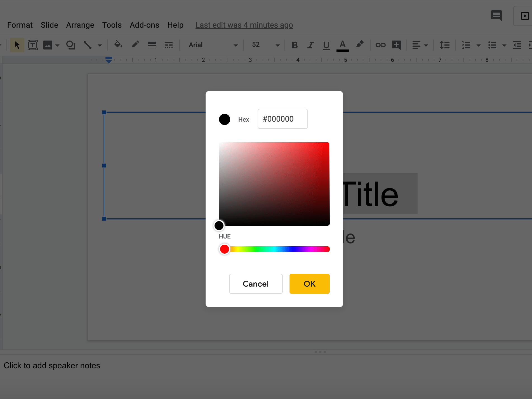532x399 pixels.
Task: Toggle bold formatting
Action: point(295,45)
